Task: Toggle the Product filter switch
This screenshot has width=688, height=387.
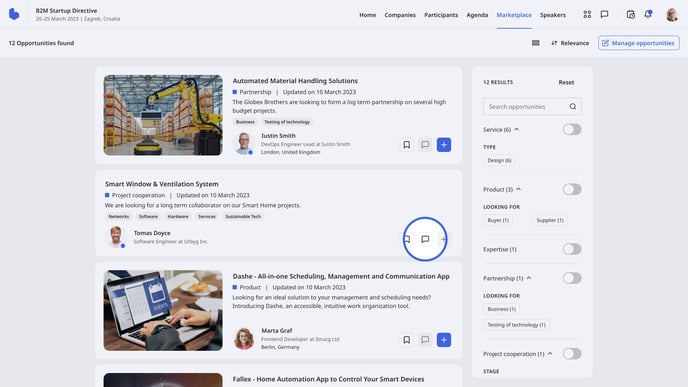Action: coord(572,189)
